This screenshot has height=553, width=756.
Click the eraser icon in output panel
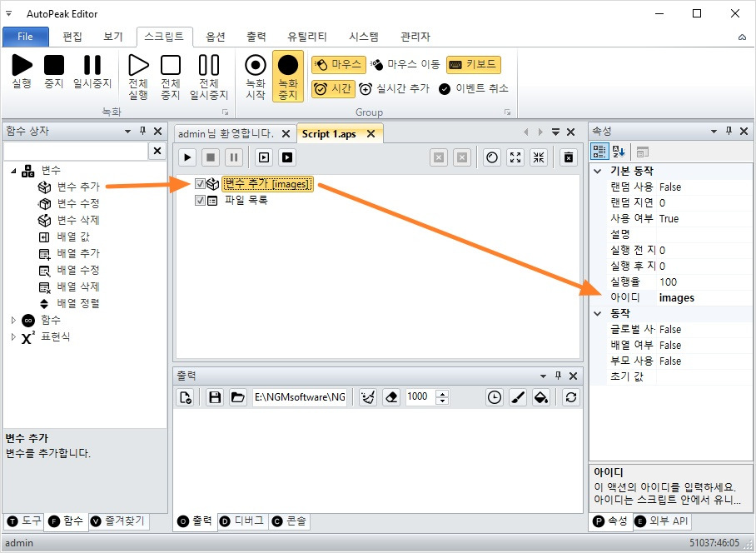pos(391,397)
